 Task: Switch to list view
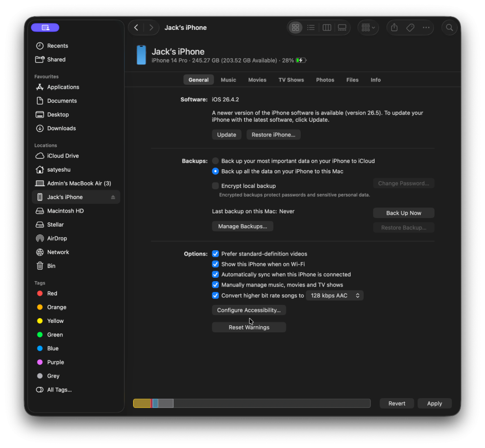tap(311, 27)
